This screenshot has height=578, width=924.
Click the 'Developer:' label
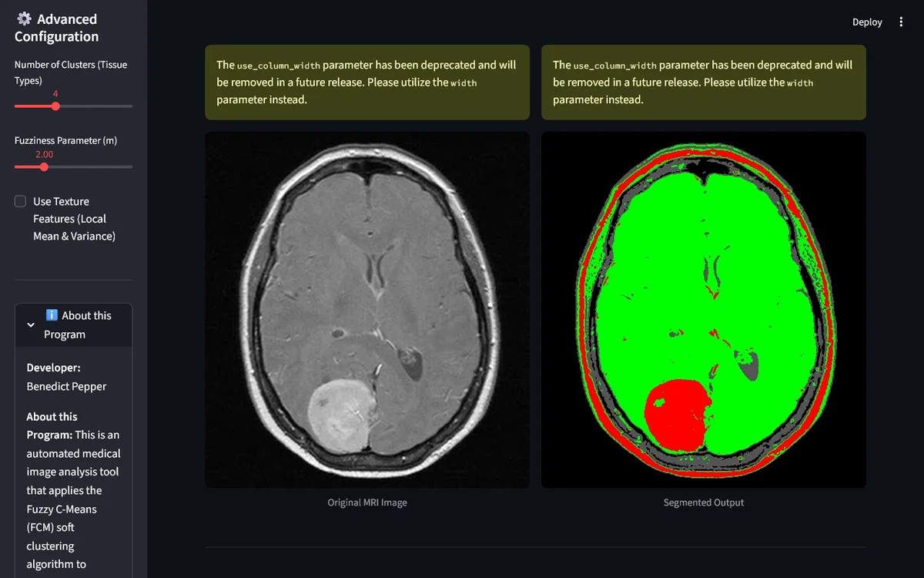tap(53, 368)
